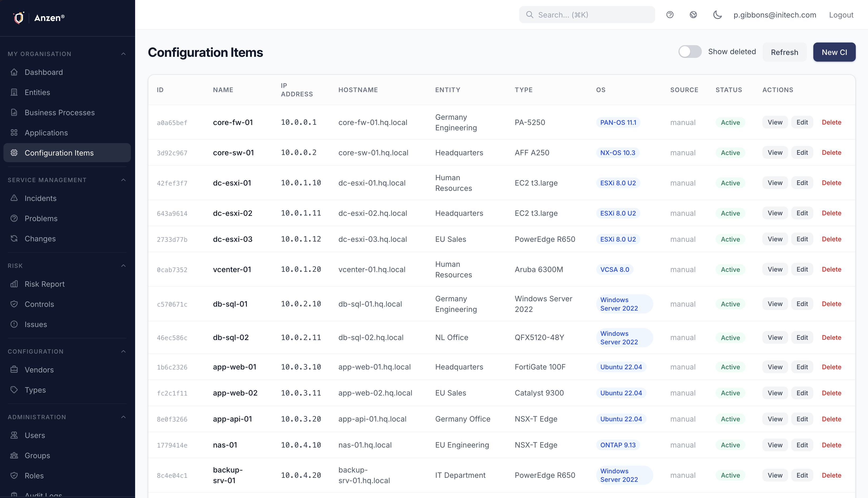868x498 pixels.
Task: Open the Incidents section
Action: (40, 198)
